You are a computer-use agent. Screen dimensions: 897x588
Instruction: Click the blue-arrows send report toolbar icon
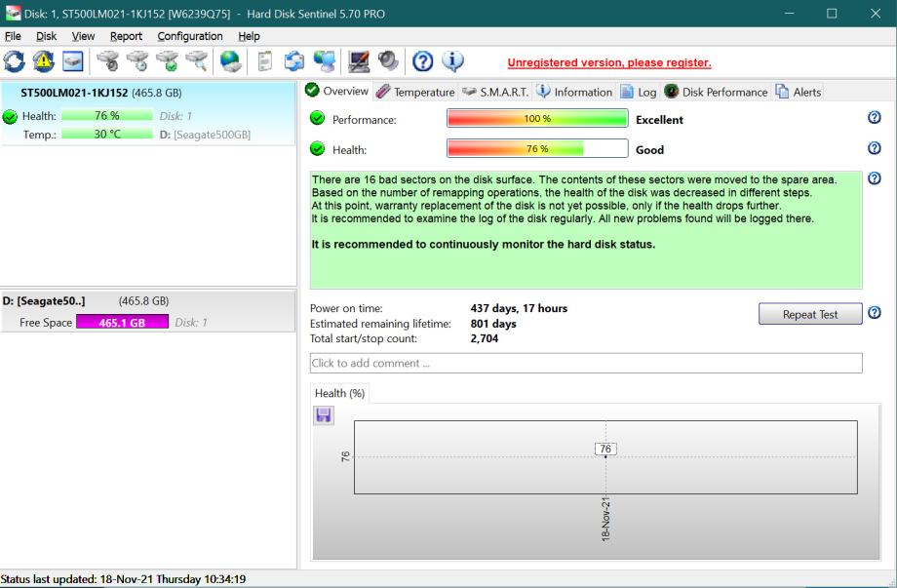tap(294, 61)
